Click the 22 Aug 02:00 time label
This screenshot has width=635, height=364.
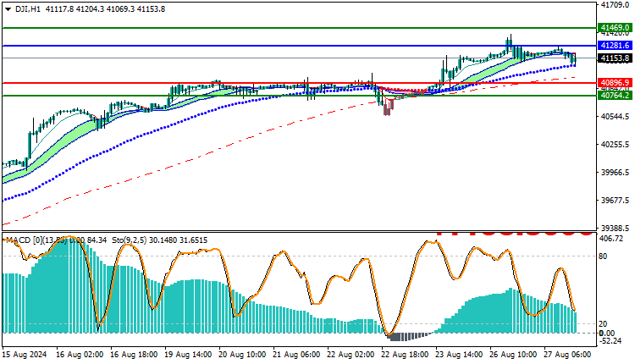351,355
